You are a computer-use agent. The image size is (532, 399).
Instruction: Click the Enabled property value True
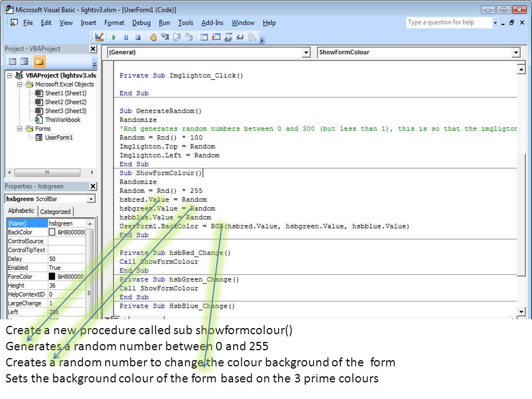pyautogui.click(x=66, y=268)
